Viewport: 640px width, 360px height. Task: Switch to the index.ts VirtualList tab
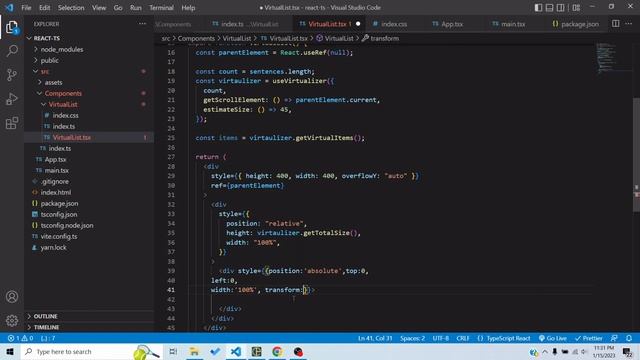pyautogui.click(x=245, y=24)
